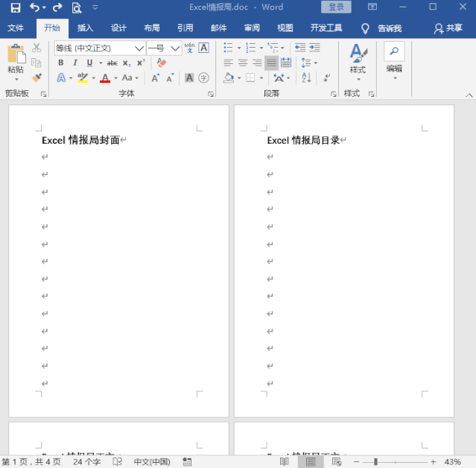Switch to the 引用 tab
The image size is (476, 468).
point(185,28)
